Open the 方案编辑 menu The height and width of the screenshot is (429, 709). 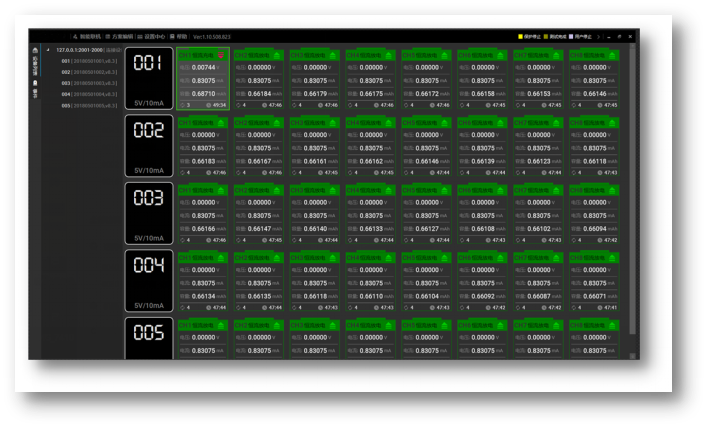[119, 37]
